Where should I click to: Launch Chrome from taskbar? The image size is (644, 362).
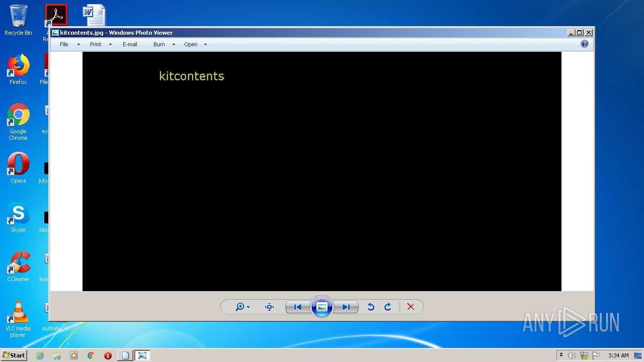pyautogui.click(x=91, y=355)
